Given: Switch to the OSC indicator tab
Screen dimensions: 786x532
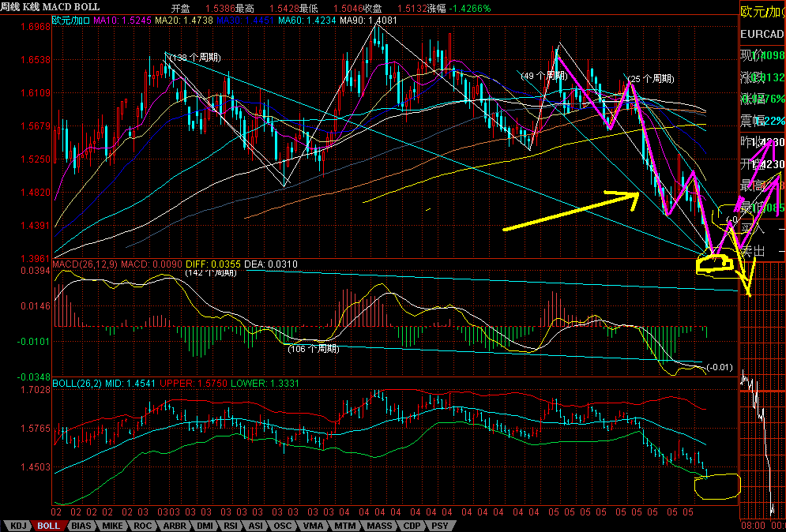Looking at the screenshot, I should pos(282,526).
